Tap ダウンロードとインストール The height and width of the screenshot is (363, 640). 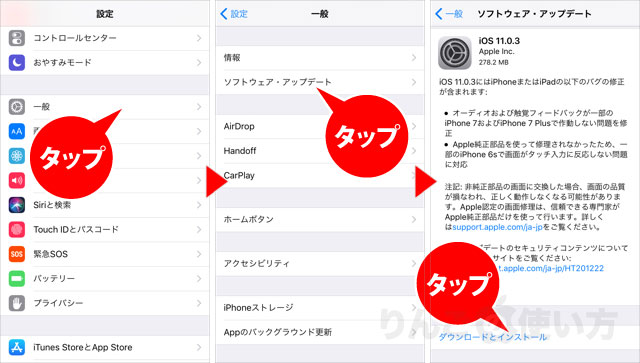(492, 337)
